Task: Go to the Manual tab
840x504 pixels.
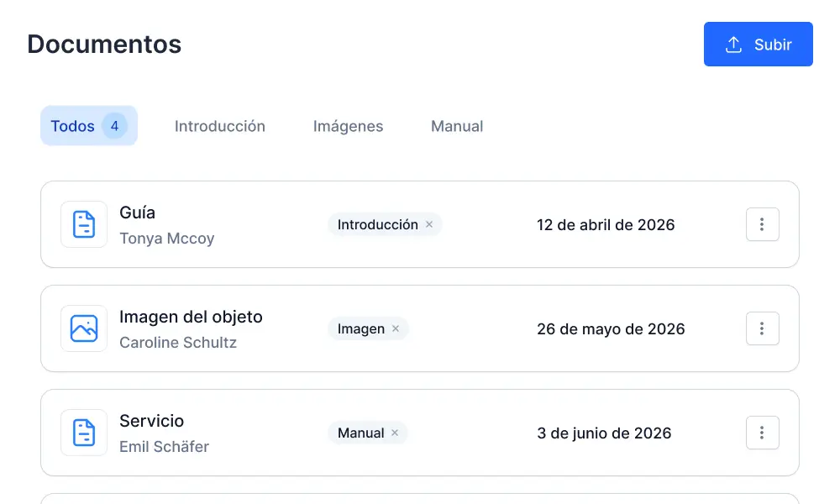Action: pos(457,126)
